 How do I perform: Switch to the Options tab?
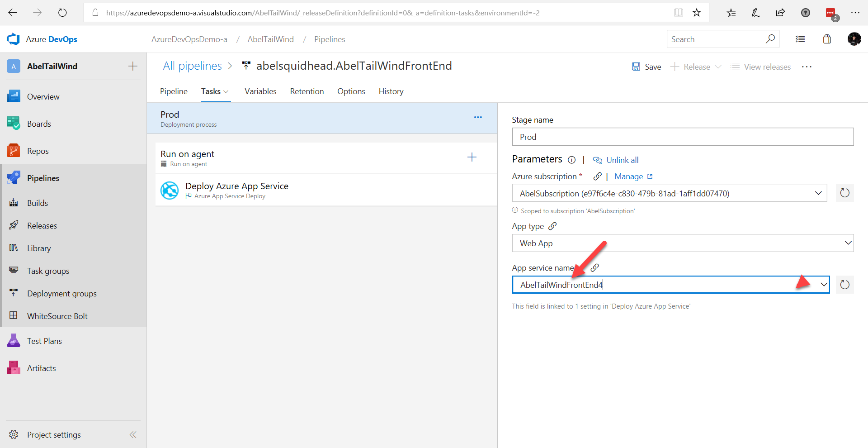(x=351, y=91)
